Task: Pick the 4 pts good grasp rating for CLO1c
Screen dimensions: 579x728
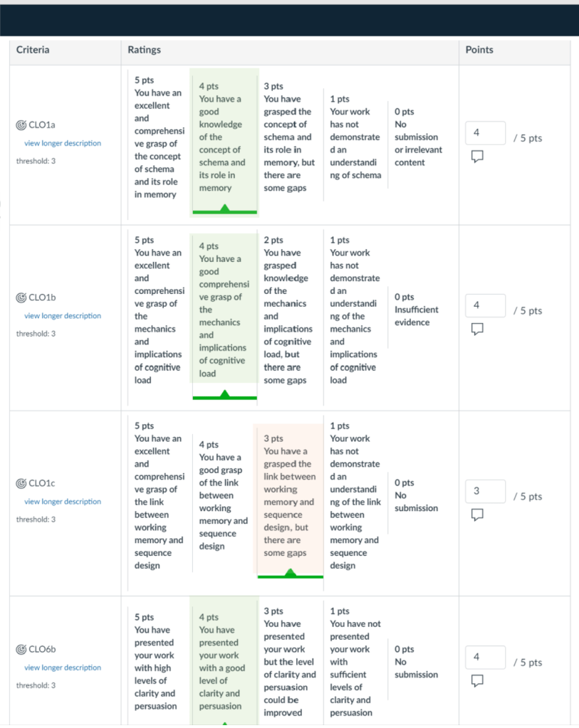Action: click(223, 495)
